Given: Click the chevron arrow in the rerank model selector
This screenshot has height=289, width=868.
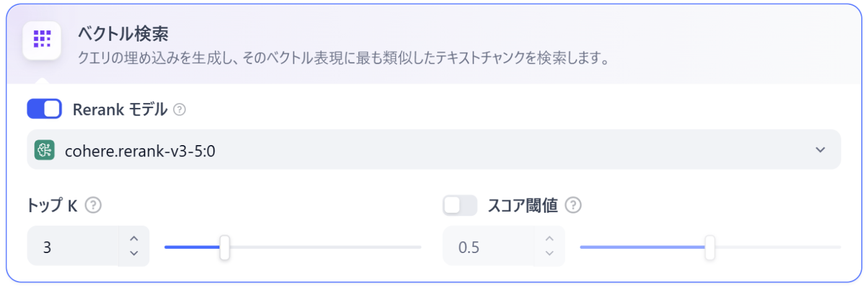Looking at the screenshot, I should point(820,149).
